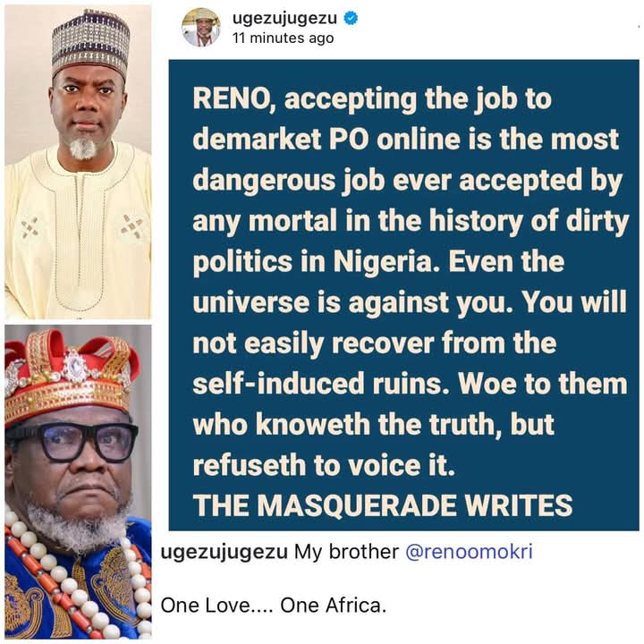
Task: Open photo of man in embroidered cap
Action: (78, 162)
